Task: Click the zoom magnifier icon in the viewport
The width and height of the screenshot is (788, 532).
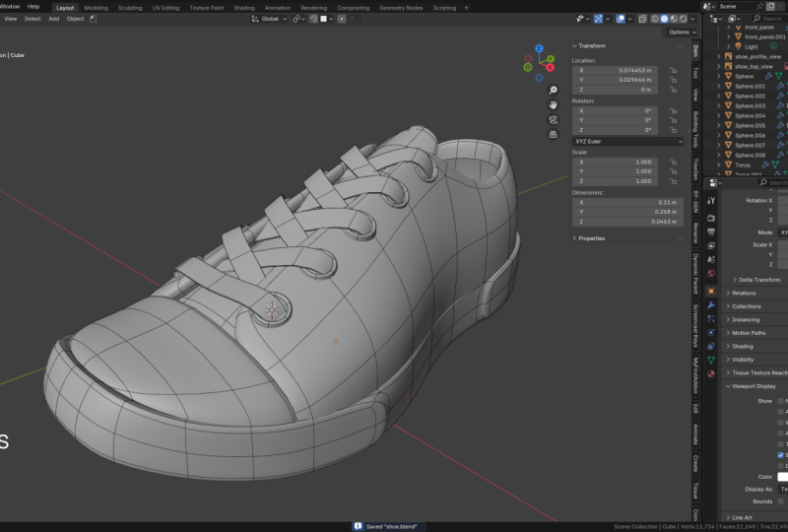Action: click(553, 90)
